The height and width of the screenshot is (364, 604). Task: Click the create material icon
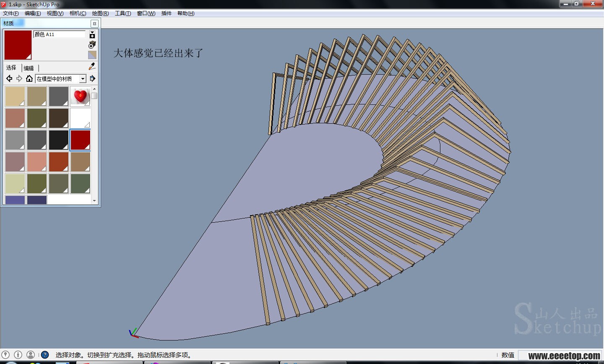point(92,44)
